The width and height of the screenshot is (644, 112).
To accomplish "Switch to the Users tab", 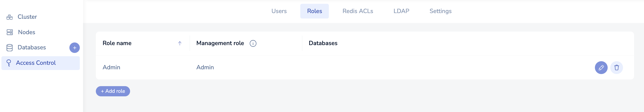I will coord(279,11).
